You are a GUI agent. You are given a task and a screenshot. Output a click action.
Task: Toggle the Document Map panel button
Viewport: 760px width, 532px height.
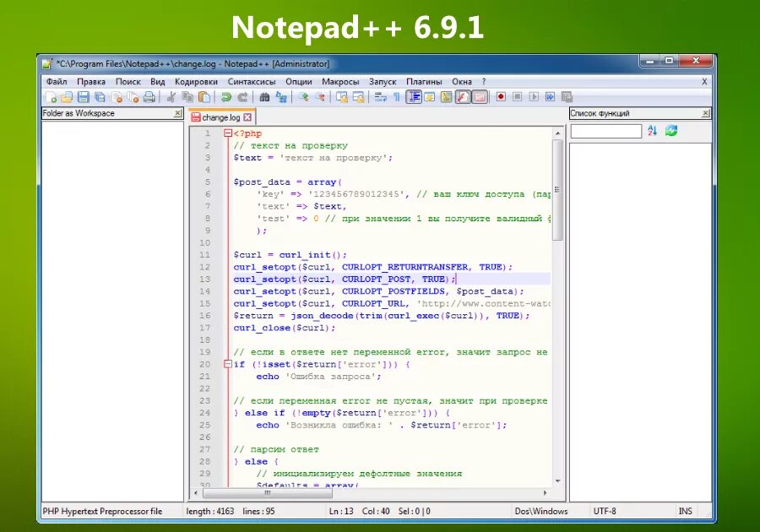click(446, 97)
